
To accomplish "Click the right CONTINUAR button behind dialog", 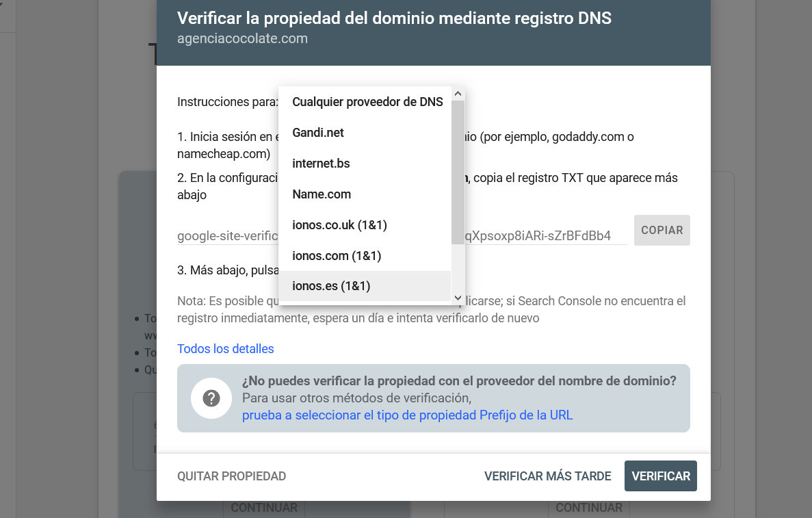I will (589, 508).
